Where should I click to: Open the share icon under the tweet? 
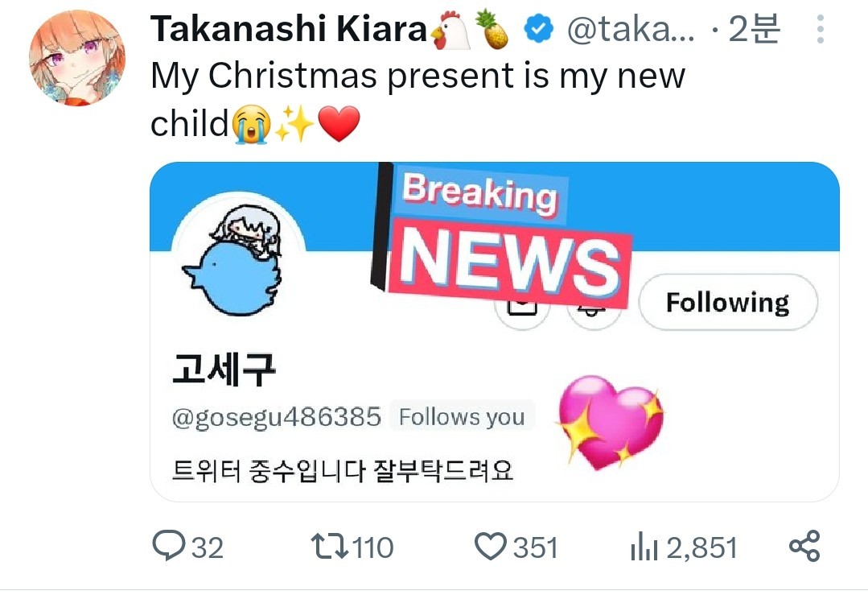(804, 546)
